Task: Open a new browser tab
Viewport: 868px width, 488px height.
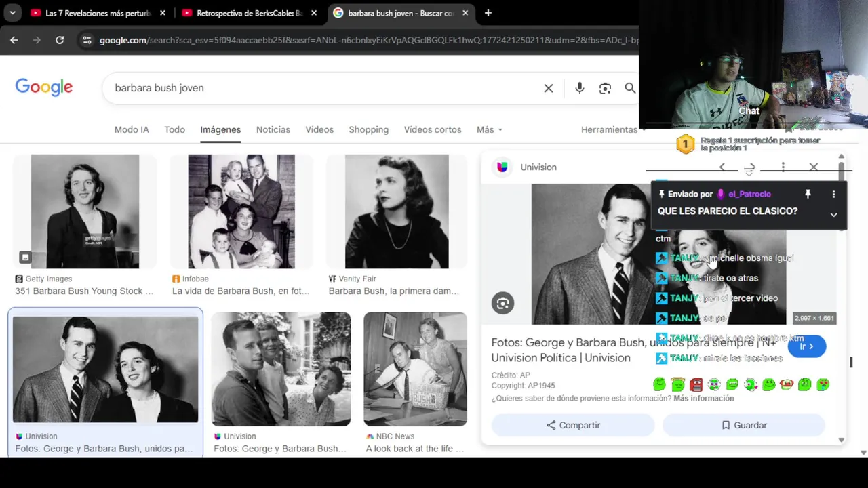Action: 488,13
